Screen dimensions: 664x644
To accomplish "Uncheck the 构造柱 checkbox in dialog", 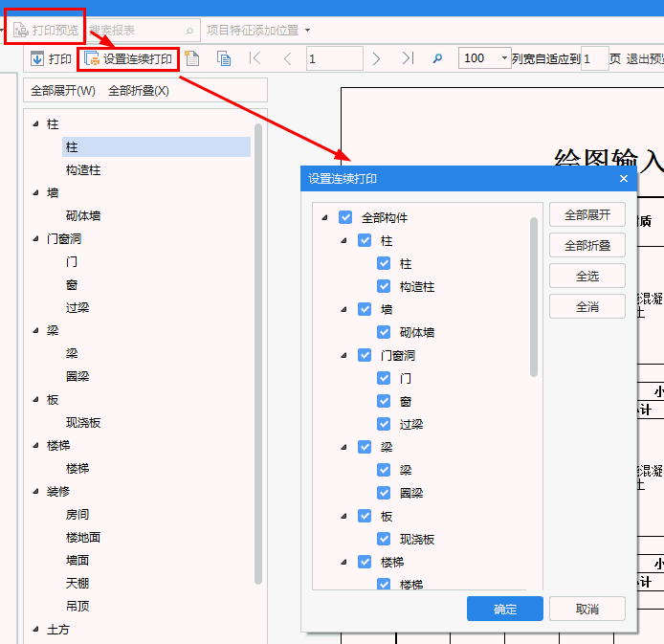I will [384, 287].
